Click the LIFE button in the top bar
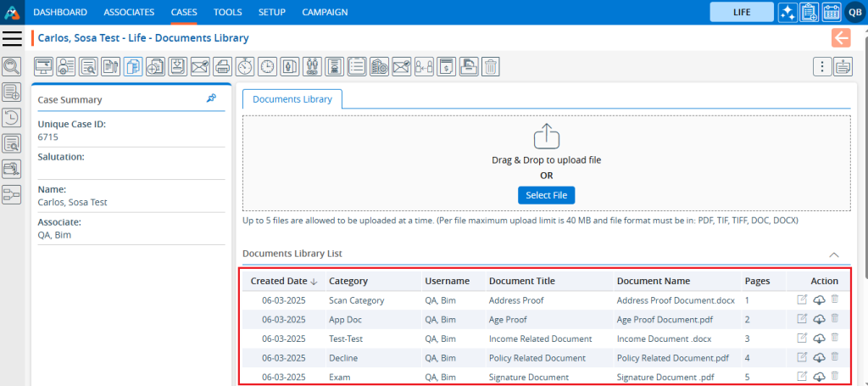The image size is (868, 386). [x=742, y=12]
